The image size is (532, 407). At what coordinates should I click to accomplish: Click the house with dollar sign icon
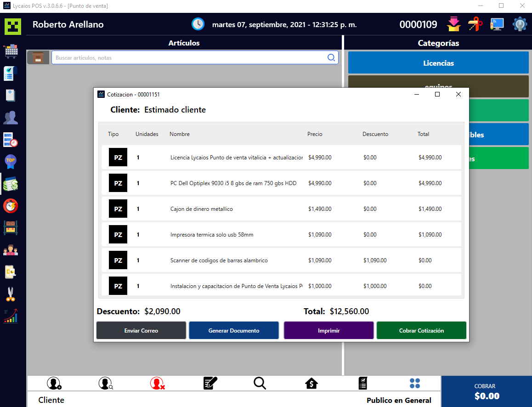pyautogui.click(x=311, y=384)
